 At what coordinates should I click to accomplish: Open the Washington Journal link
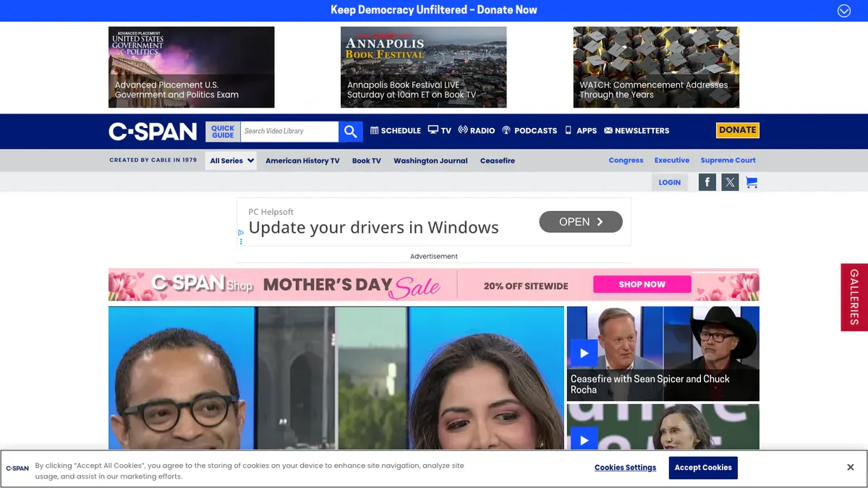pyautogui.click(x=430, y=160)
